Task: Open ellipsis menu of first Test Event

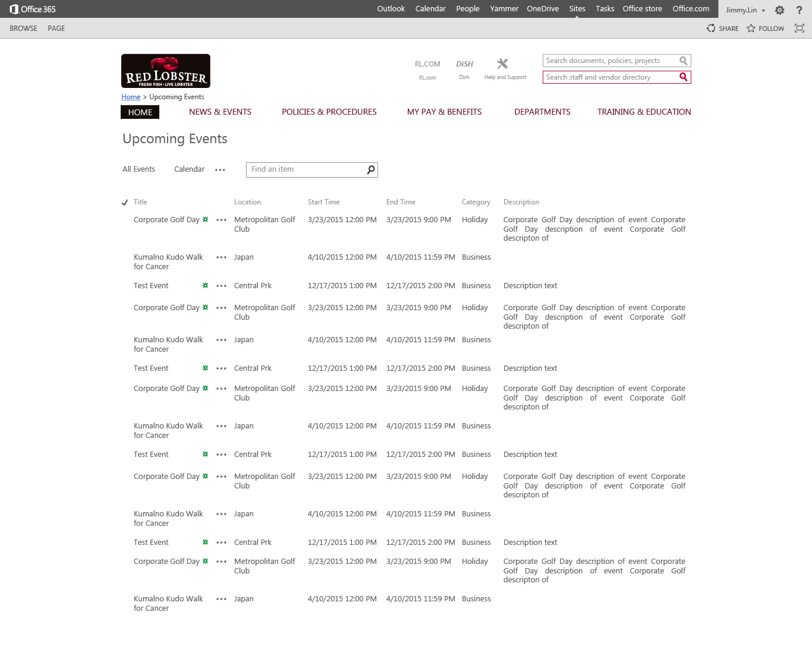Action: (221, 286)
